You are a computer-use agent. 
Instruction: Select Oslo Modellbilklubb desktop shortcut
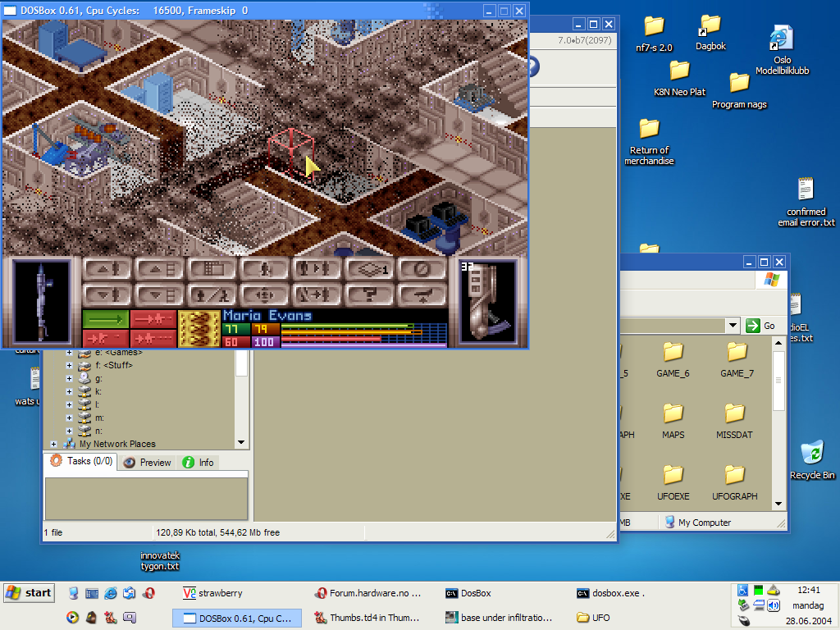[782, 50]
